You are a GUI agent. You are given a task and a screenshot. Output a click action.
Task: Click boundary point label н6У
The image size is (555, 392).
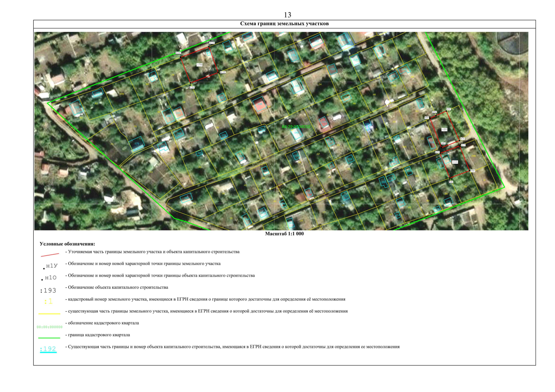tap(449, 109)
